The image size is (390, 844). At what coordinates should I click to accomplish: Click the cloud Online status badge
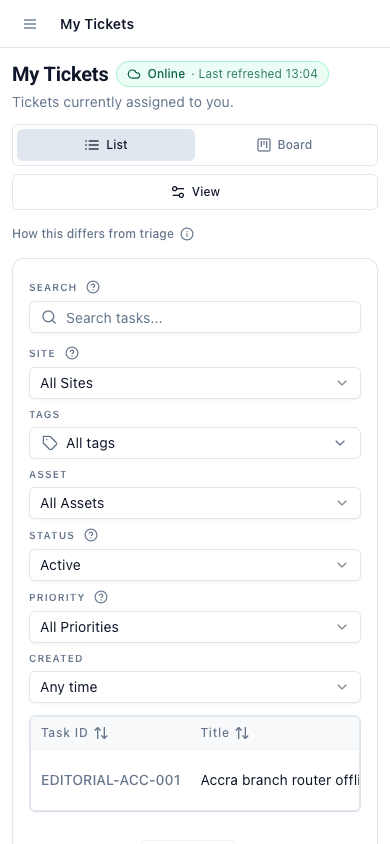pyautogui.click(x=222, y=74)
